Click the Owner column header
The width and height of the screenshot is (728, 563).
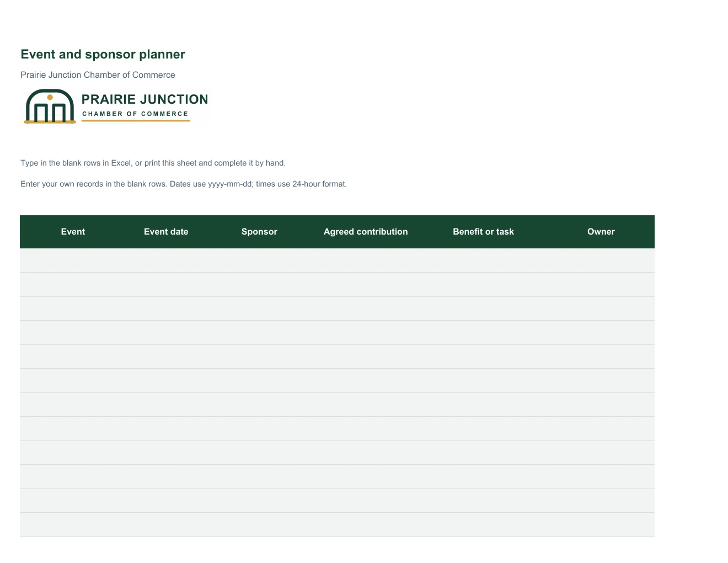point(601,232)
